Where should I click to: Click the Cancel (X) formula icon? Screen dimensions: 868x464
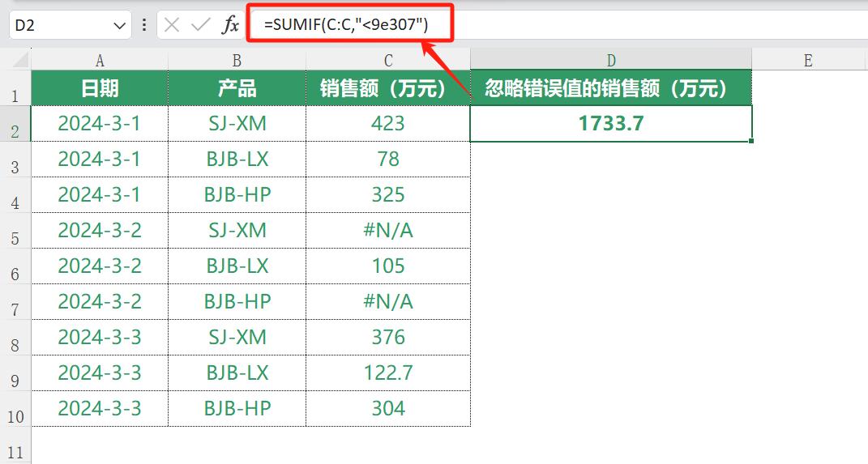(x=172, y=25)
